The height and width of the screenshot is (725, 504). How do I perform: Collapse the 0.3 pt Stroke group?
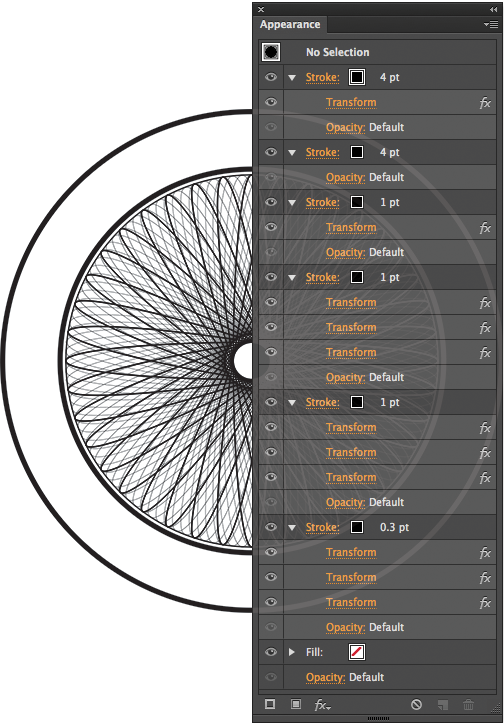click(x=292, y=528)
